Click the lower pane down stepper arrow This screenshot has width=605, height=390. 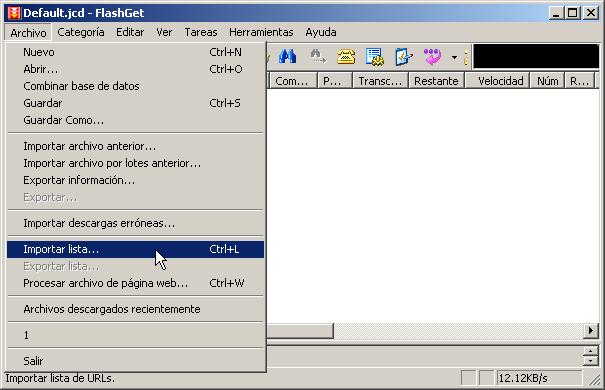point(590,361)
